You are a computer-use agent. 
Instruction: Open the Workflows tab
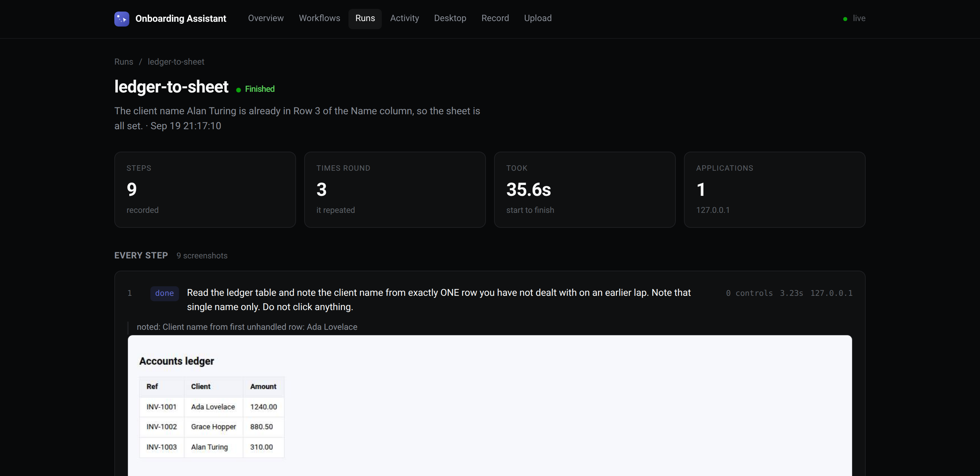tap(319, 18)
